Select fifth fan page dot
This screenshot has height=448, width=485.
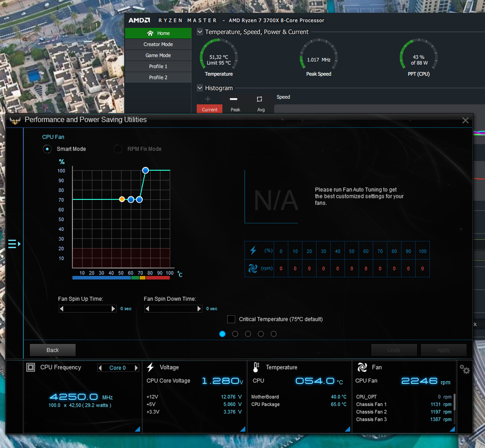[274, 334]
